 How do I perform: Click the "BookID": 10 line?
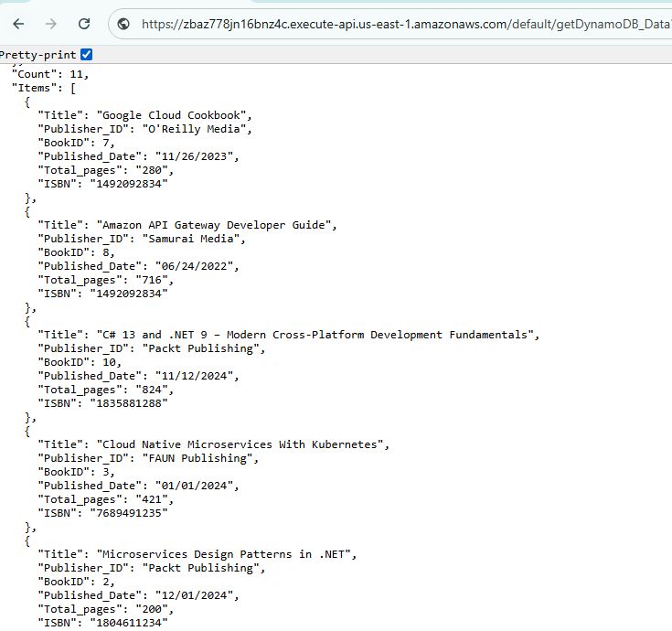(80, 362)
